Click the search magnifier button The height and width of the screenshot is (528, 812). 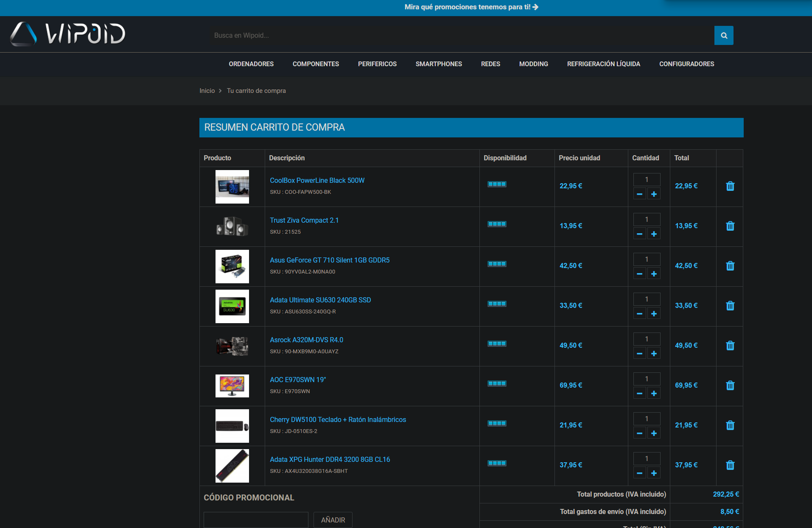724,36
